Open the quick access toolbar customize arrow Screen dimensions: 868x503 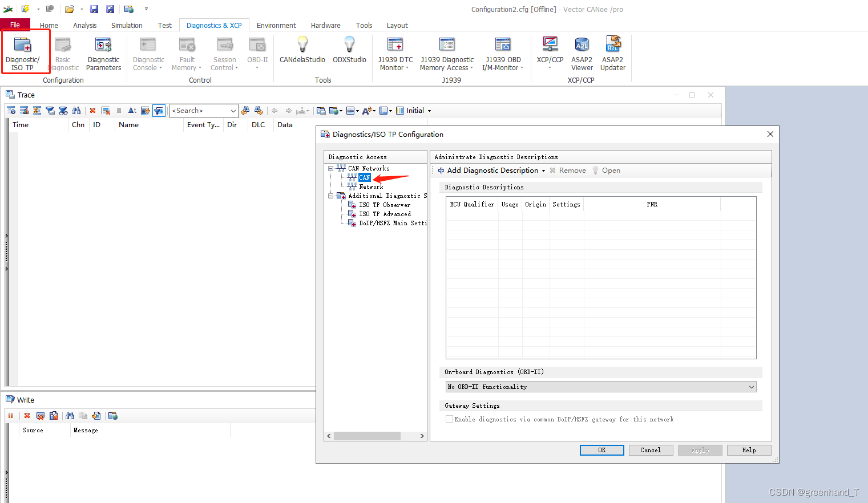146,9
